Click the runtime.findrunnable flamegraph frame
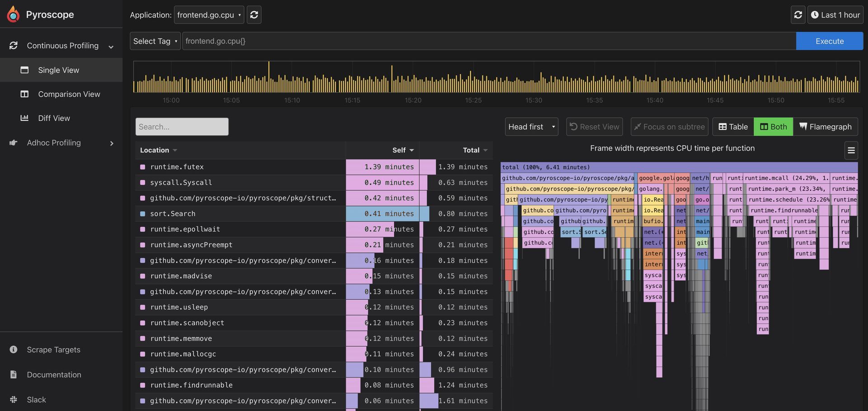The height and width of the screenshot is (411, 868). 784,211
